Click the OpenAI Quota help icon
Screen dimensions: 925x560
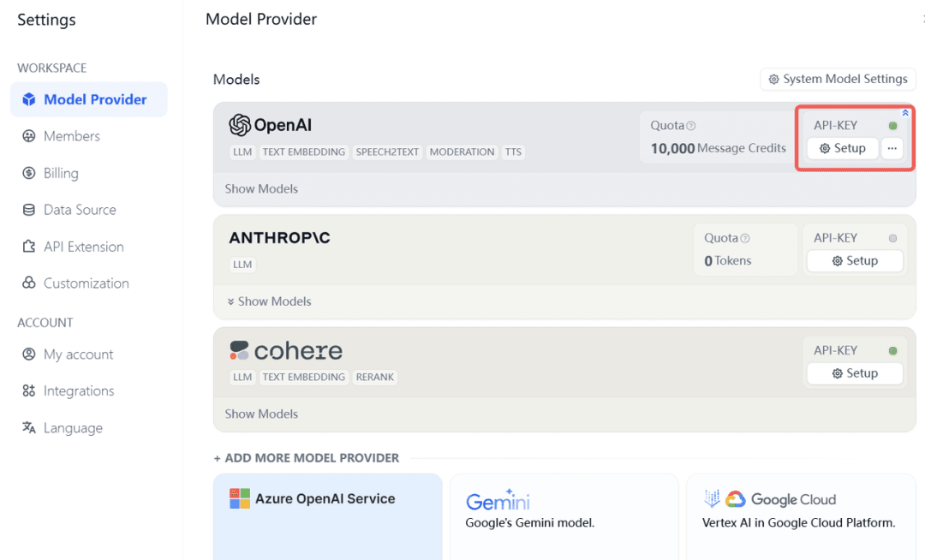pyautogui.click(x=691, y=126)
